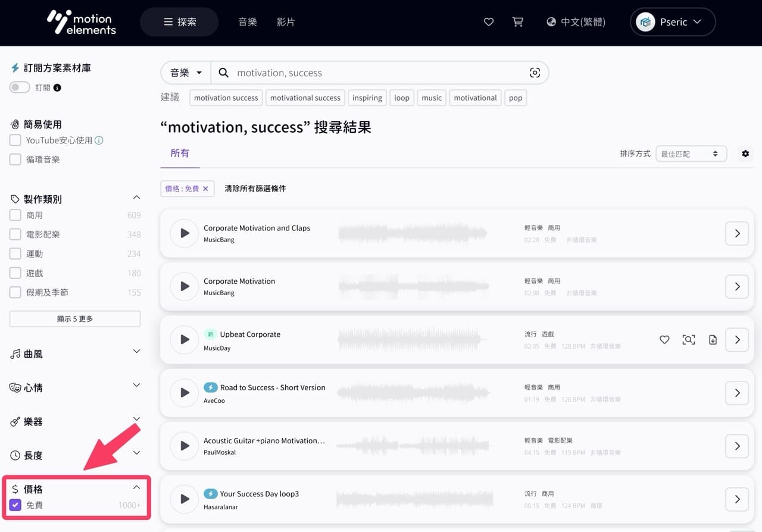Favorite the Upbeat Corporate track
The width and height of the screenshot is (762, 532).
click(664, 340)
